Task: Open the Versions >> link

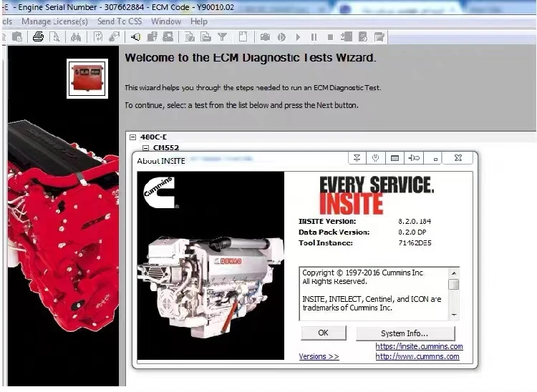Action: tap(319, 356)
